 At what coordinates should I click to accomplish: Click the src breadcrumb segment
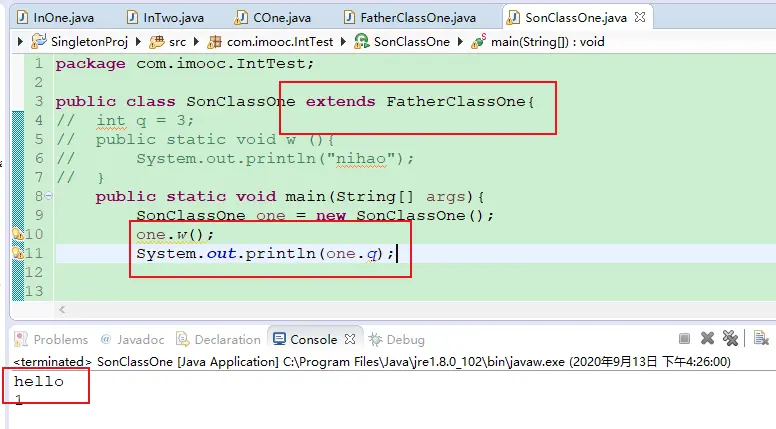tap(177, 42)
